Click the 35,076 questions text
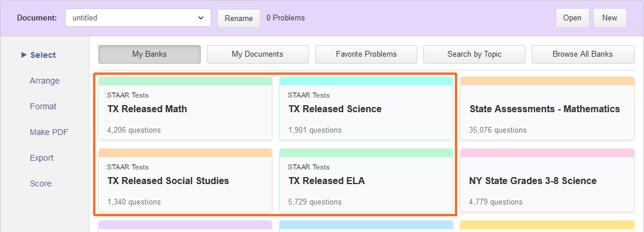This screenshot has width=644, height=232. 498,130
